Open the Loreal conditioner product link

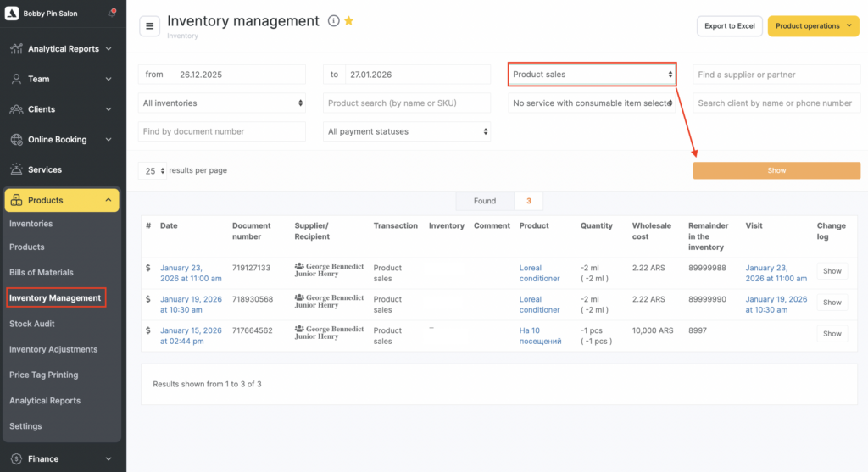[539, 273]
